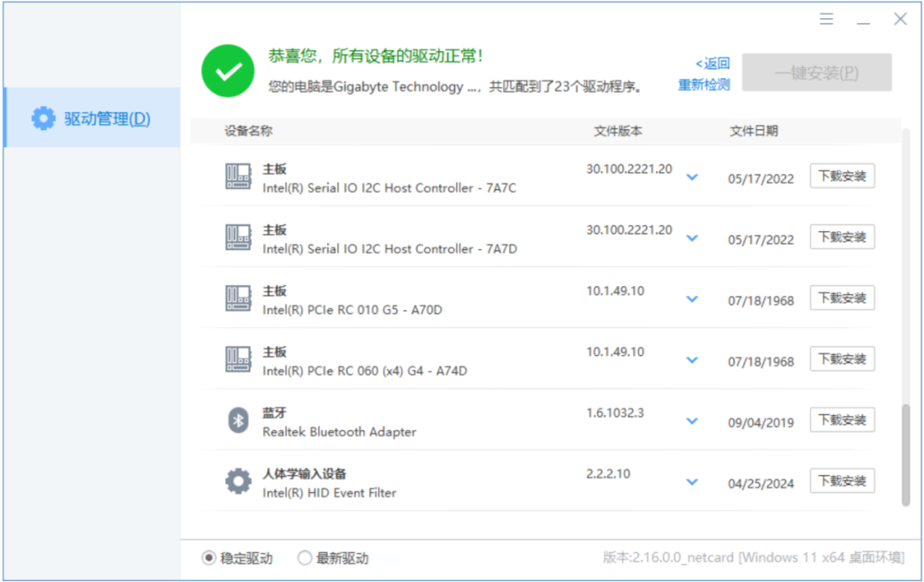Expand version dropdown for Realtek Bluetooth Adapter
This screenshot has height=582, width=924.
pyautogui.click(x=692, y=421)
